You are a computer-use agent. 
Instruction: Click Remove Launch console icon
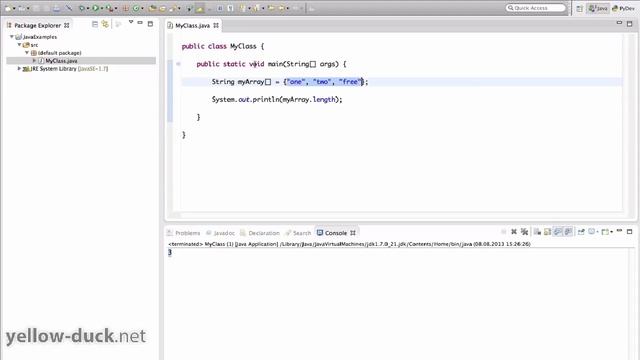click(514, 232)
